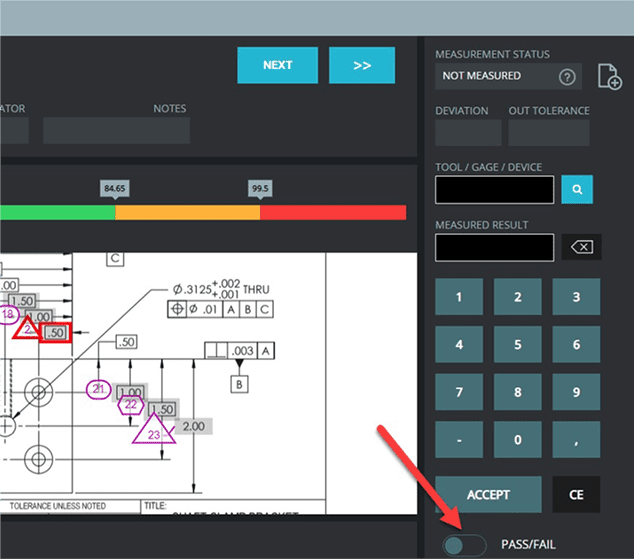The height and width of the screenshot is (559, 634).
Task: Tap keypad digit 4
Action: tap(459, 344)
